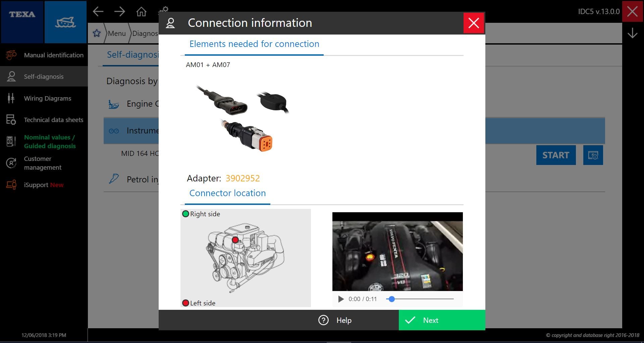Image resolution: width=644 pixels, height=343 pixels.
Task: Click the home icon in the toolbar
Action: coord(141,11)
